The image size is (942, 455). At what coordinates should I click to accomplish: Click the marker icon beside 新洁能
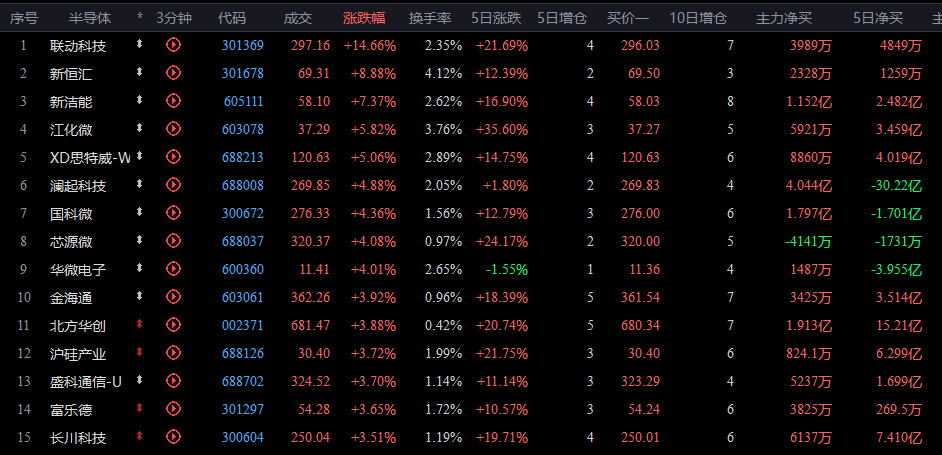pyautogui.click(x=140, y=99)
